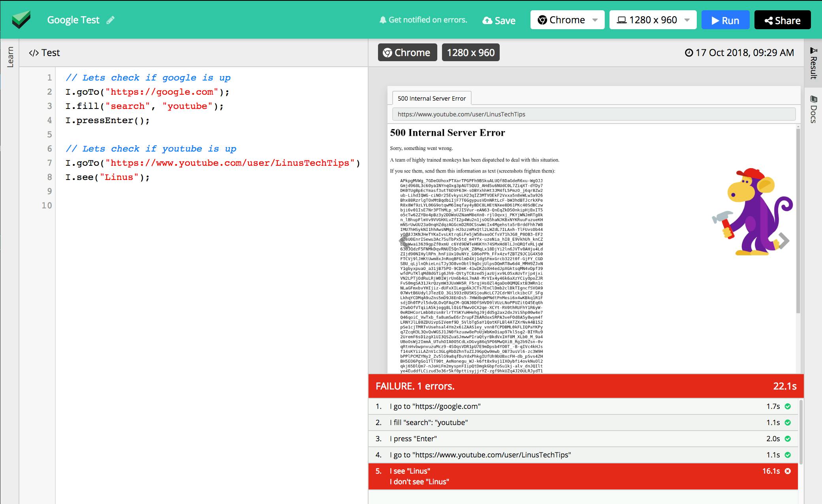Click the '22.1s' total duration
The width and height of the screenshot is (822, 504).
click(x=785, y=386)
